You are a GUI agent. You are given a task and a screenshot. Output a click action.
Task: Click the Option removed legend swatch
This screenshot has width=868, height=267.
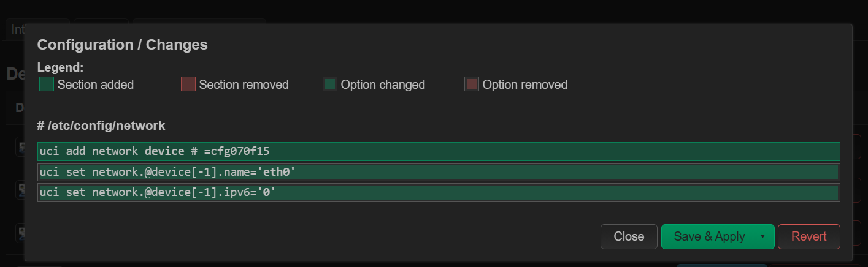472,85
